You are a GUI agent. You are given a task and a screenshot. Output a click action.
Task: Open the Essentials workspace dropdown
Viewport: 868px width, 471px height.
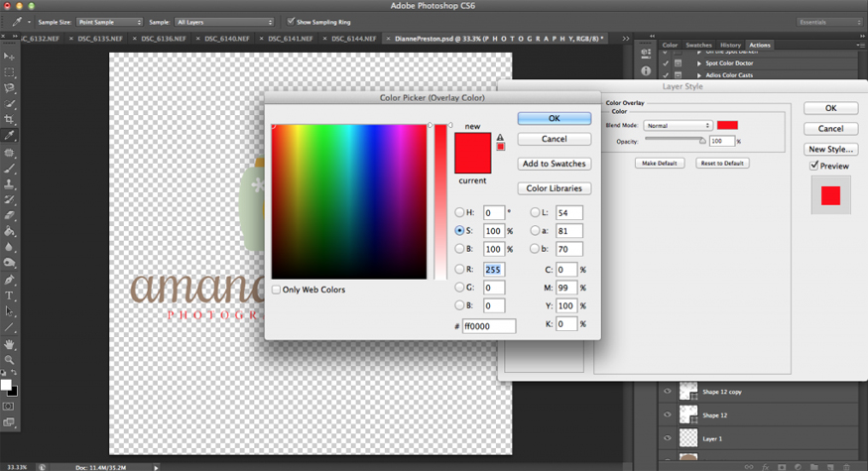point(829,22)
